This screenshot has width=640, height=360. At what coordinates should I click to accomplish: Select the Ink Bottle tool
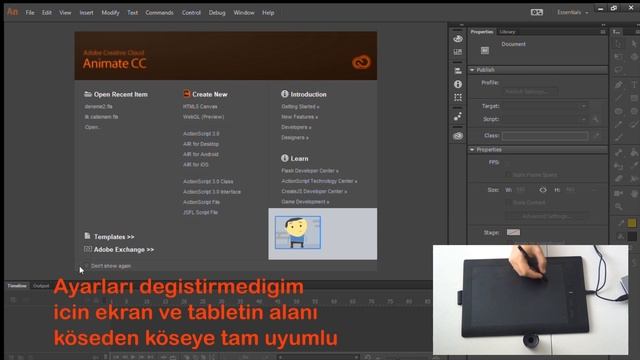619,166
